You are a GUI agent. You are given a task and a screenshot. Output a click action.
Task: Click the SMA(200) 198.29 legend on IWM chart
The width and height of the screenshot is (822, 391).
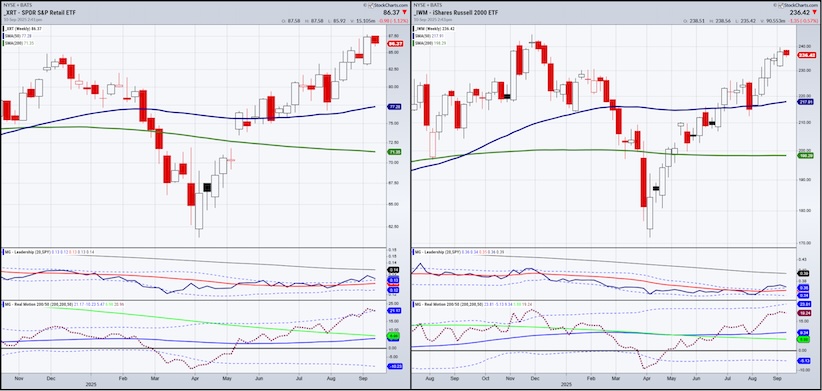pyautogui.click(x=430, y=42)
